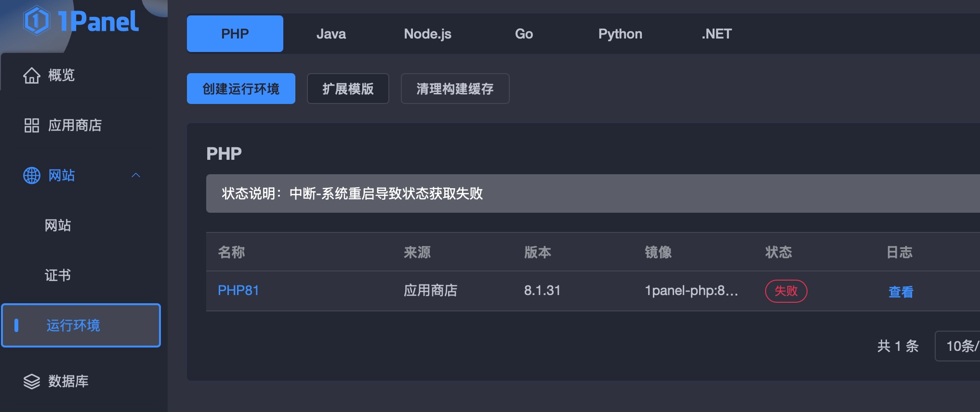Open 概览 via the home icon
Image resolution: width=980 pixels, height=412 pixels.
pos(31,75)
